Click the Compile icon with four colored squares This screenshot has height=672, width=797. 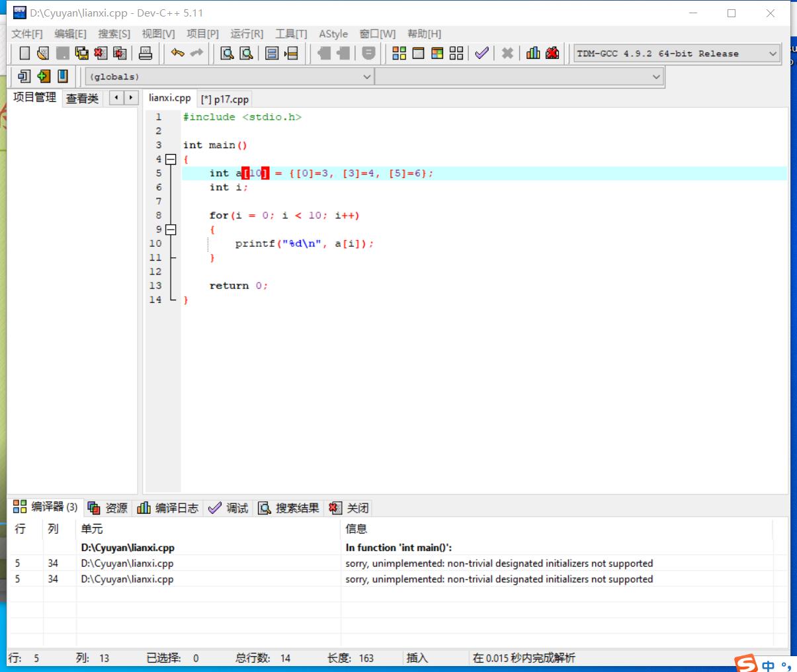399,54
